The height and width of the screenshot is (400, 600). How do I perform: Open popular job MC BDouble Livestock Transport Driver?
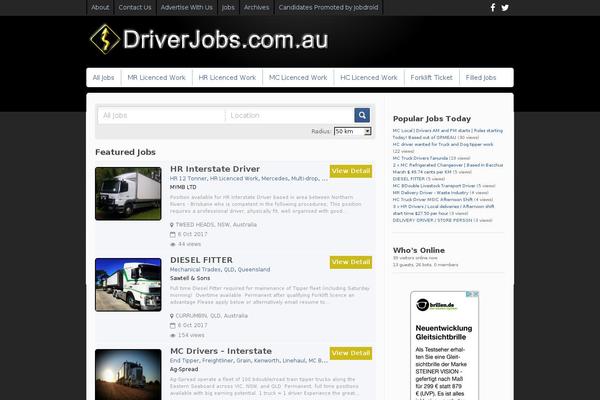(x=434, y=186)
